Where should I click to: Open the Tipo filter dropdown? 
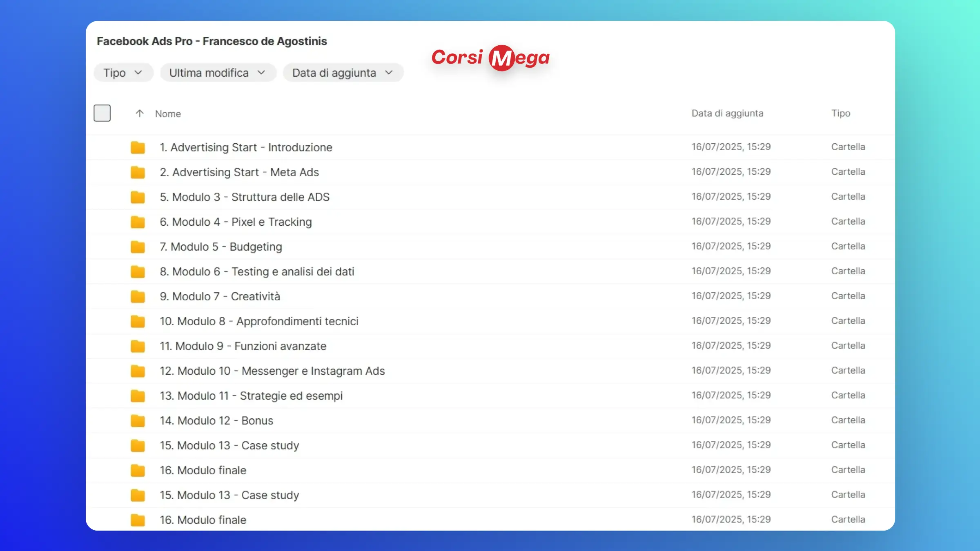point(123,73)
